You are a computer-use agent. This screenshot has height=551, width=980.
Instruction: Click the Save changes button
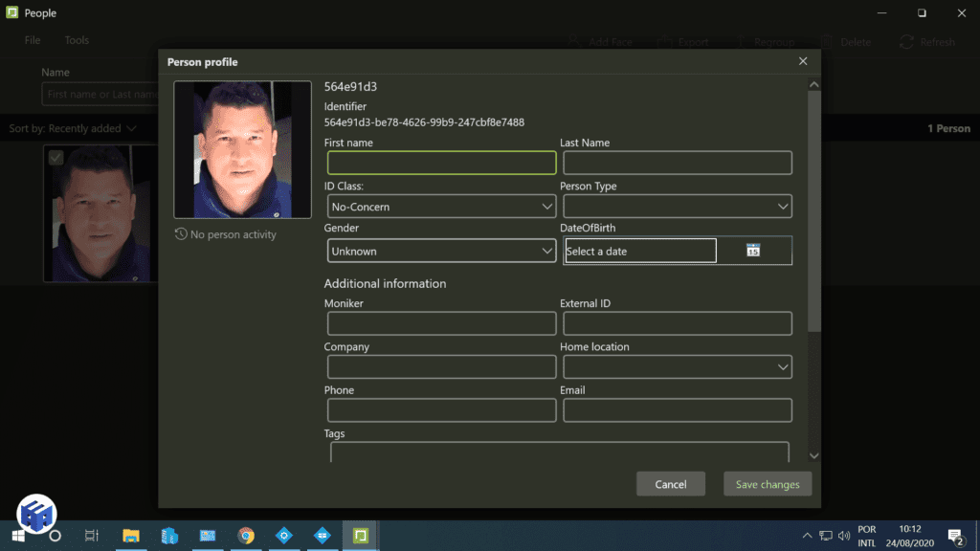(768, 484)
